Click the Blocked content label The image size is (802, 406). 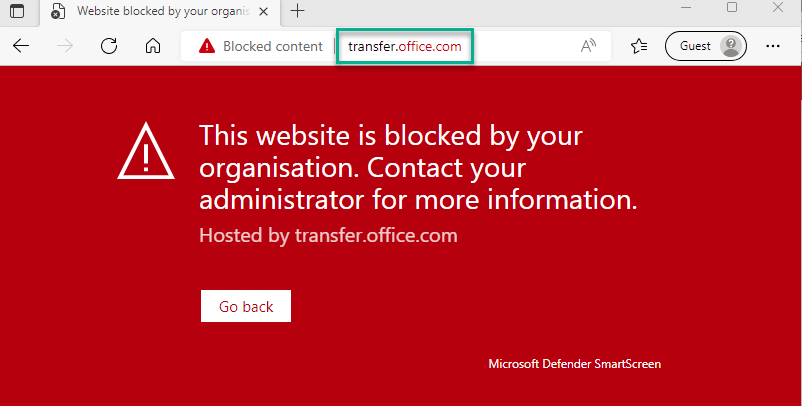point(273,47)
